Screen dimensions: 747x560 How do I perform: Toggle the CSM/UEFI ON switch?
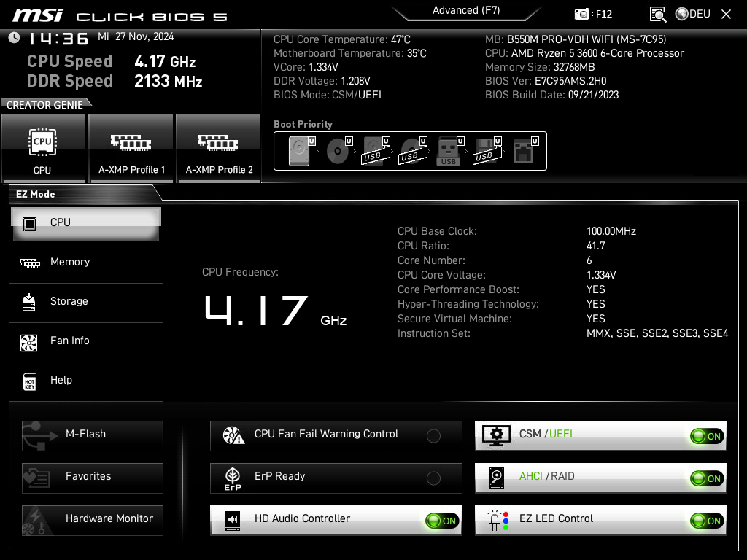[707, 436]
